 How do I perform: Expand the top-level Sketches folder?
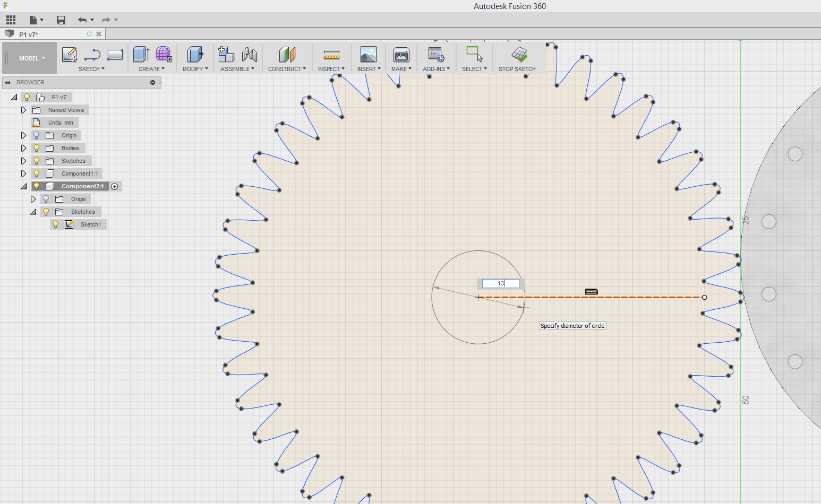coord(23,161)
